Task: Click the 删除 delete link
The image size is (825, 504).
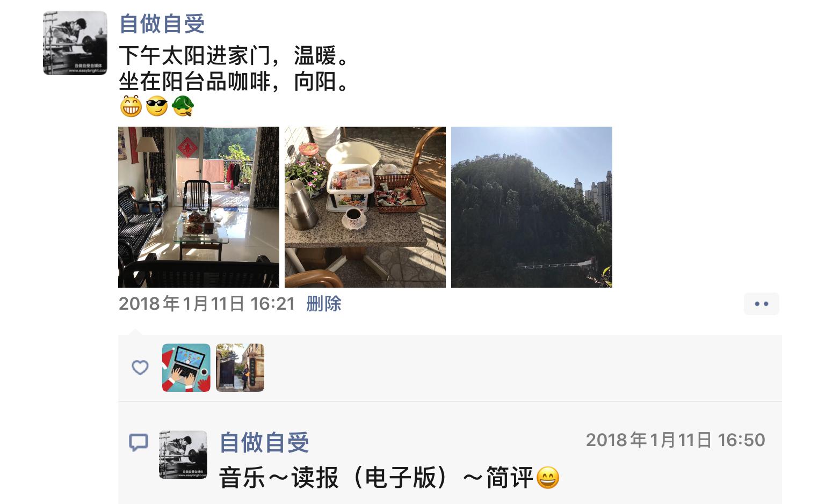Action: click(324, 304)
